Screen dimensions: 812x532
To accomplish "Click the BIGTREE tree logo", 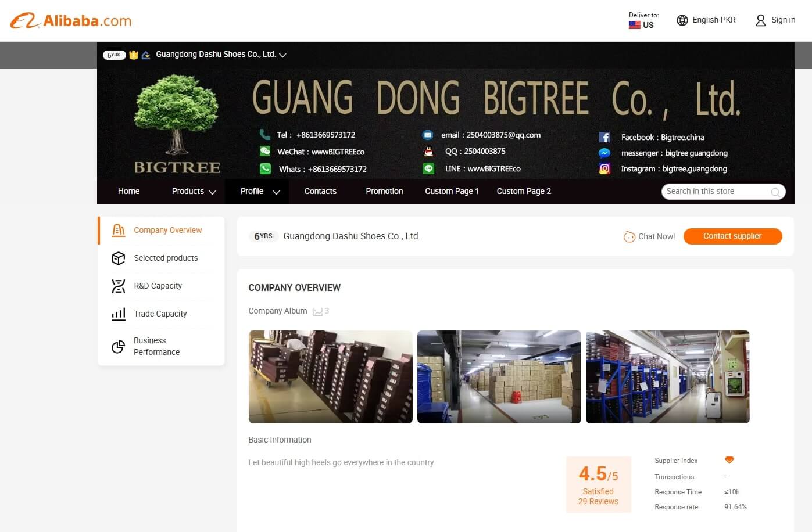I will [x=177, y=124].
